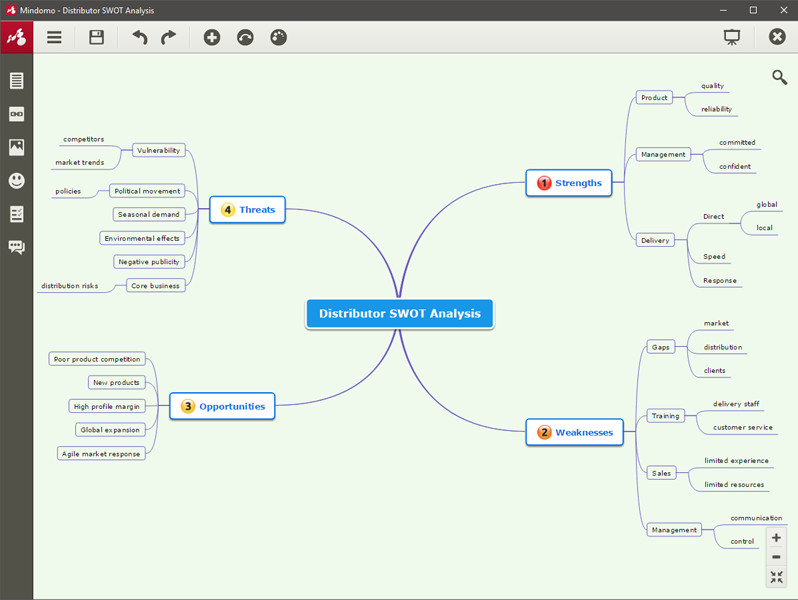The image size is (798, 600).
Task: Undo the last action
Action: pos(140,37)
